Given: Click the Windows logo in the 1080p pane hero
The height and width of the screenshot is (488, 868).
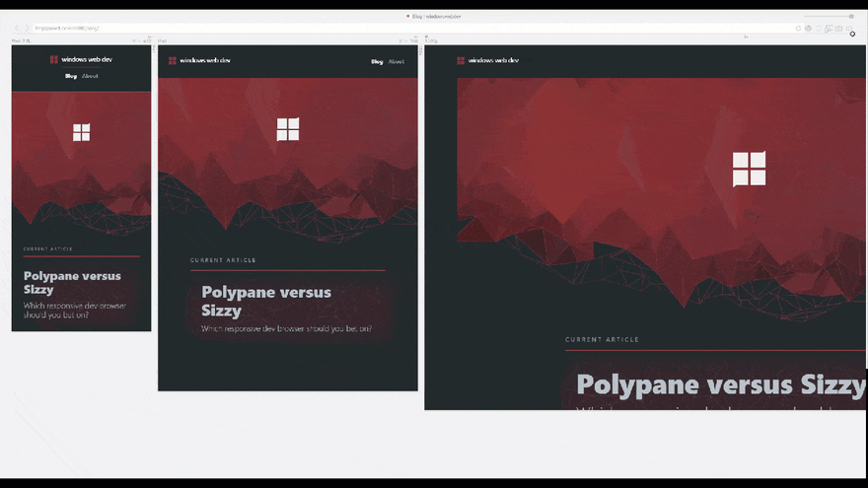Looking at the screenshot, I should point(749,169).
